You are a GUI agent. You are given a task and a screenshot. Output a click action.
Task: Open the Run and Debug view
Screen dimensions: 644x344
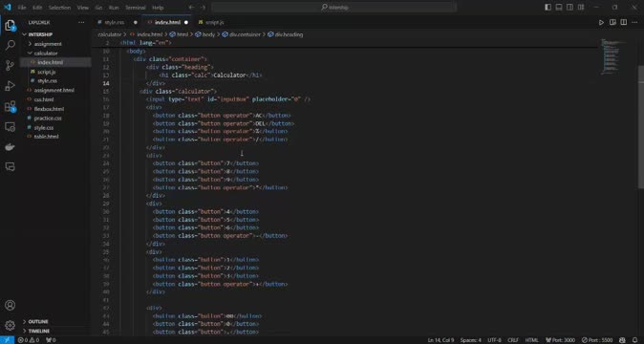pos(10,86)
